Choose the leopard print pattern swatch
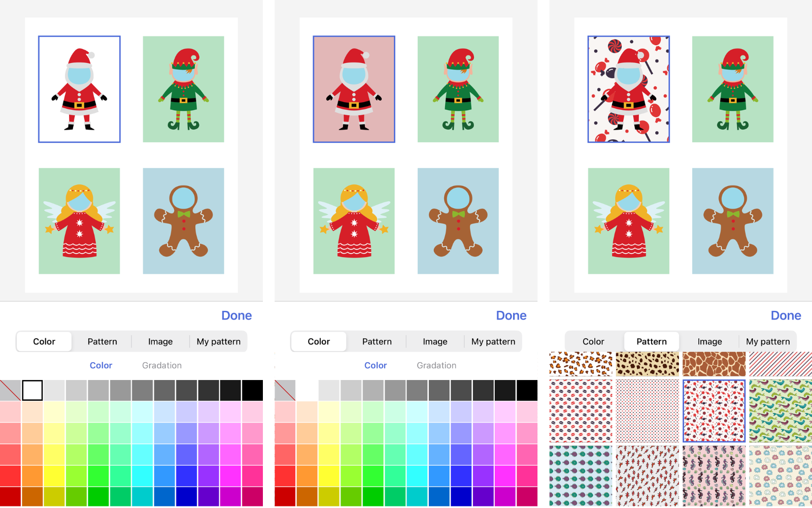Viewport: 812px width, 508px height. pos(580,364)
